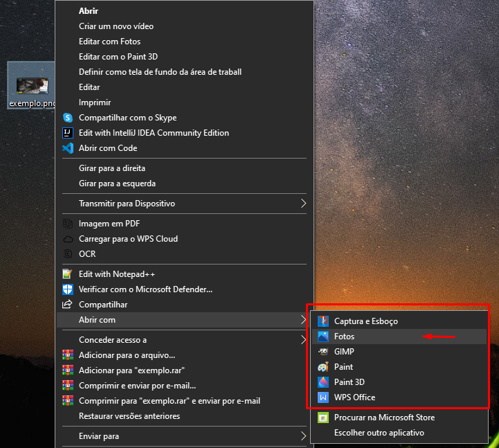Open the file with WPS Office
The image size is (499, 448).
coord(399,397)
